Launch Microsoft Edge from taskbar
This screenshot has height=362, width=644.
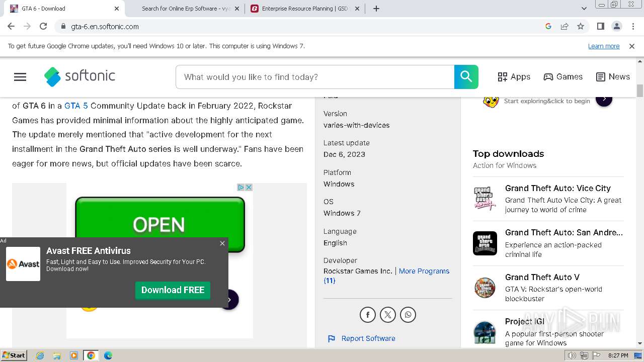pos(108,355)
